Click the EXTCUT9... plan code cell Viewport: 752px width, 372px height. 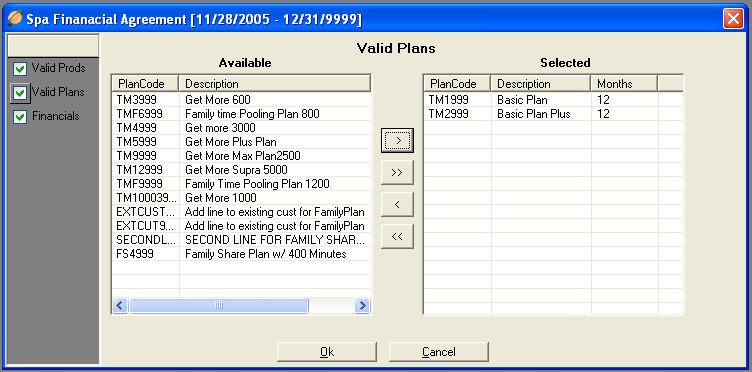(146, 226)
